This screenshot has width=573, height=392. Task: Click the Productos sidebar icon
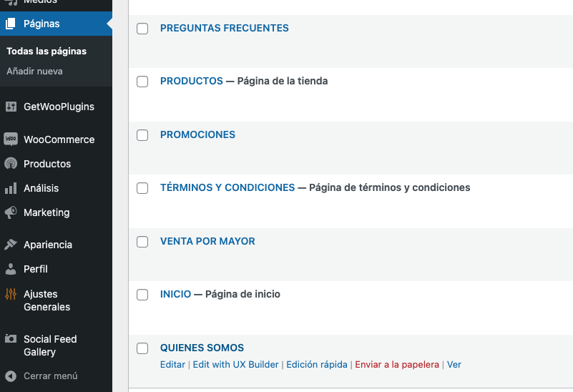pyautogui.click(x=11, y=164)
